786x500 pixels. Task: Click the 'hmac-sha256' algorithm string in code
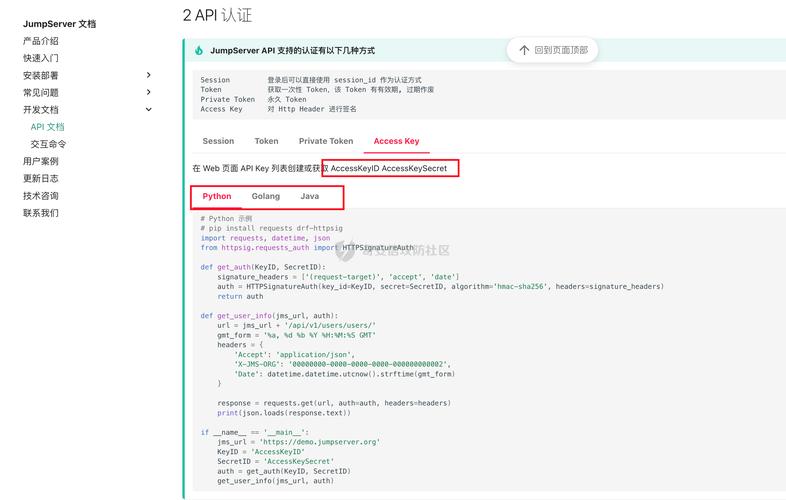(520, 286)
